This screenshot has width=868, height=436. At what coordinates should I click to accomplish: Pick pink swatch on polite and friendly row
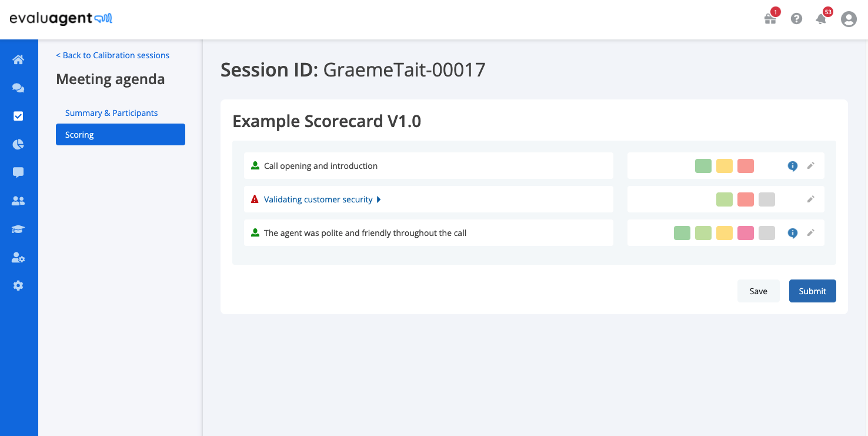(746, 233)
